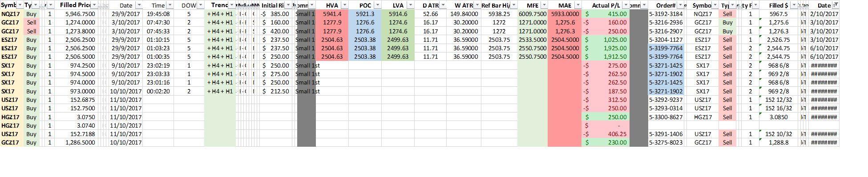868x177 pixels.
Task: Select the loss cell 312.50
Action: [x=606, y=100]
